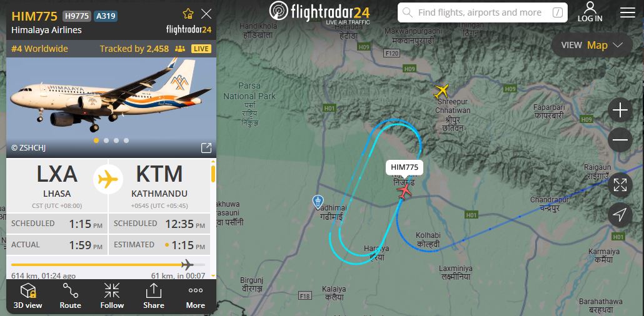The image size is (644, 316).
Task: Open aircraft photo in new window
Action: click(206, 148)
